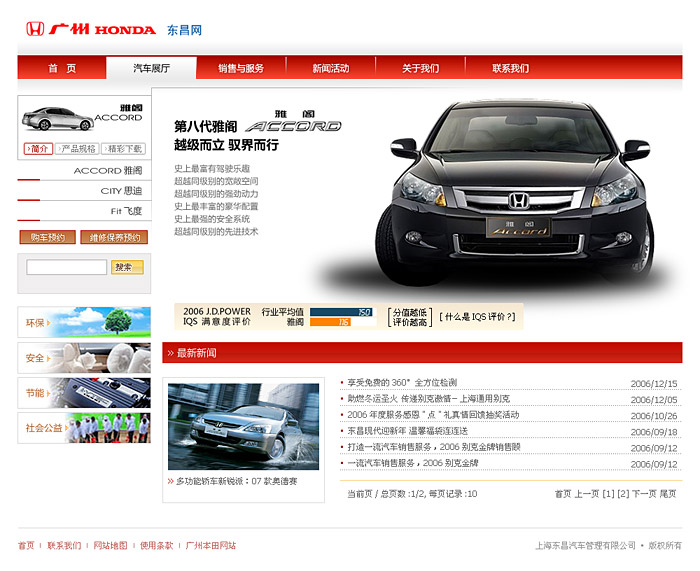Jump to 尾页 last page

pyautogui.click(x=668, y=494)
